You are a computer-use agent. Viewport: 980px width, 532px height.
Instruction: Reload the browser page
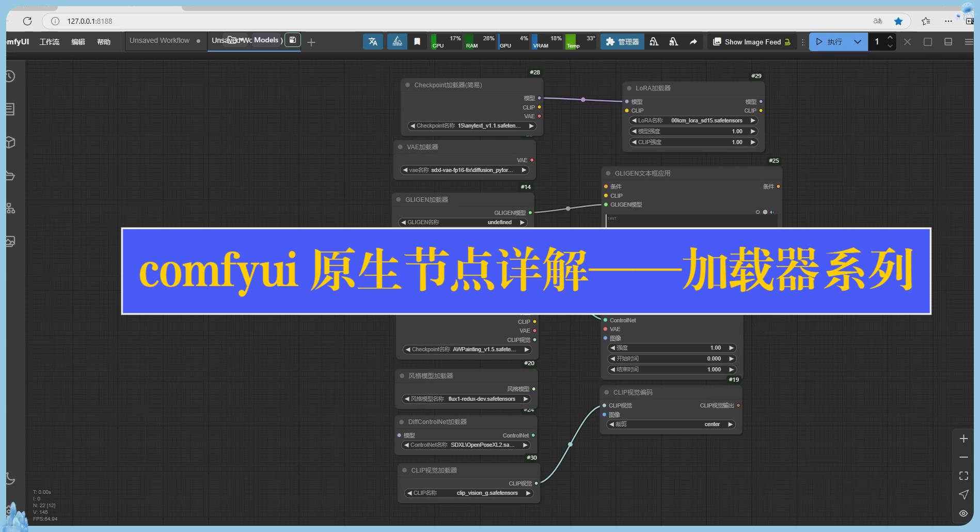(27, 21)
